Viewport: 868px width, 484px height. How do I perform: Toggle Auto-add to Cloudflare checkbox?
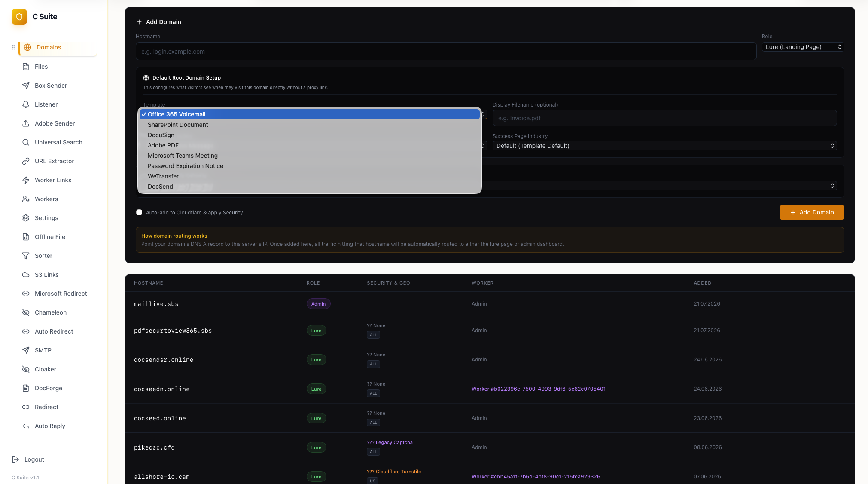(139, 212)
